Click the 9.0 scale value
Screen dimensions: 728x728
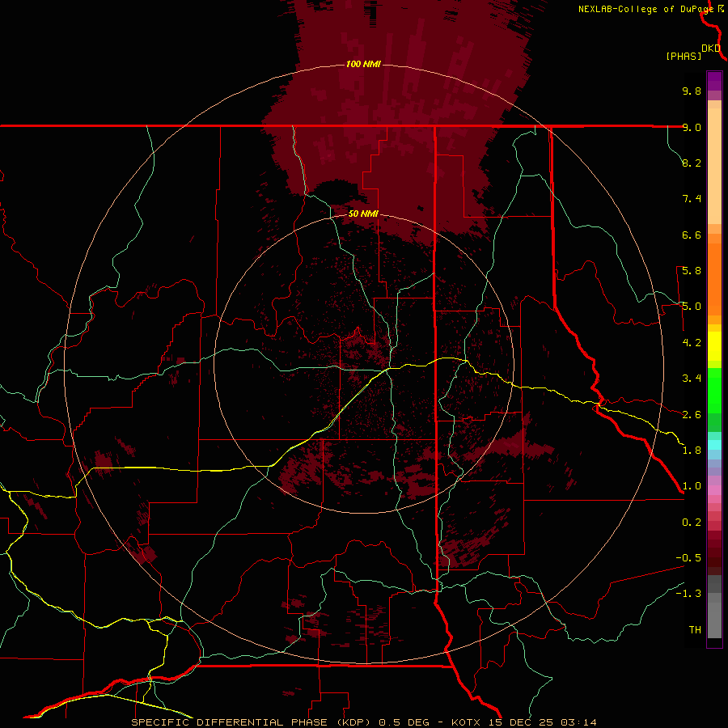pyautogui.click(x=692, y=127)
